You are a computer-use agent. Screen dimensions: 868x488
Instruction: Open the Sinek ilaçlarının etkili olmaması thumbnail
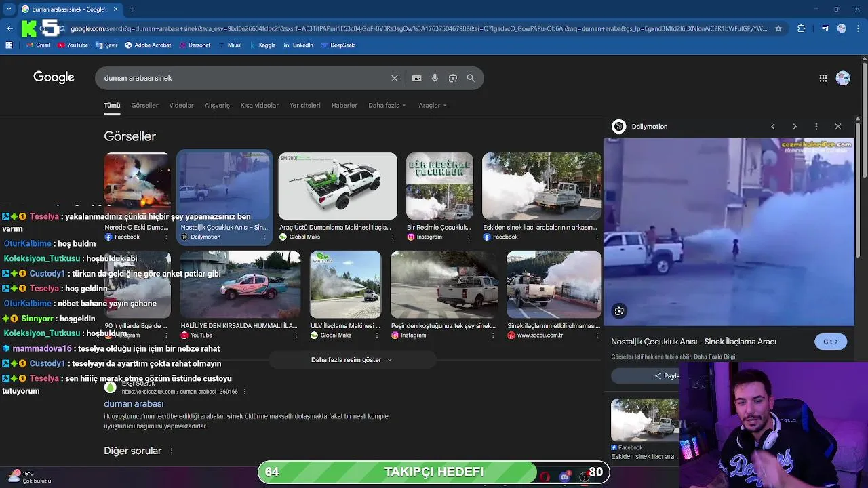click(x=553, y=285)
